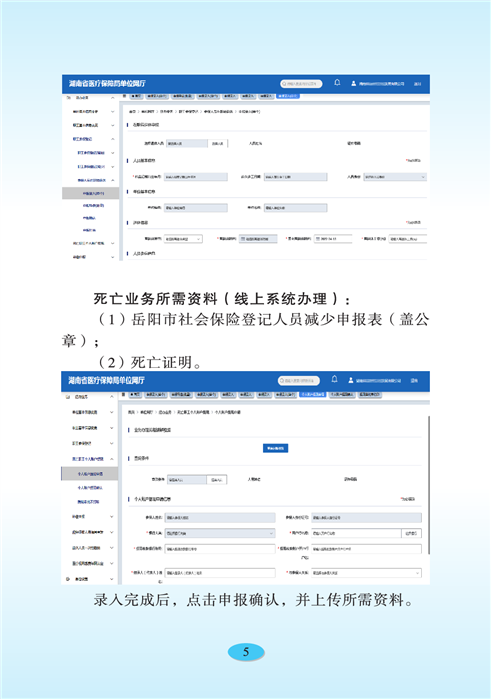Click the bell notification icon in second portal screenshot

point(334,379)
